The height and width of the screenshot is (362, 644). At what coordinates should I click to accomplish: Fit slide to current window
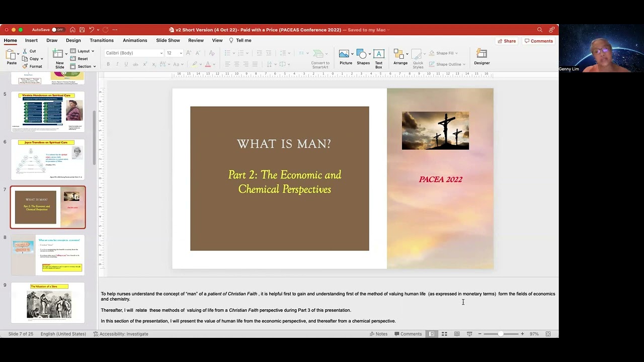tap(548, 334)
